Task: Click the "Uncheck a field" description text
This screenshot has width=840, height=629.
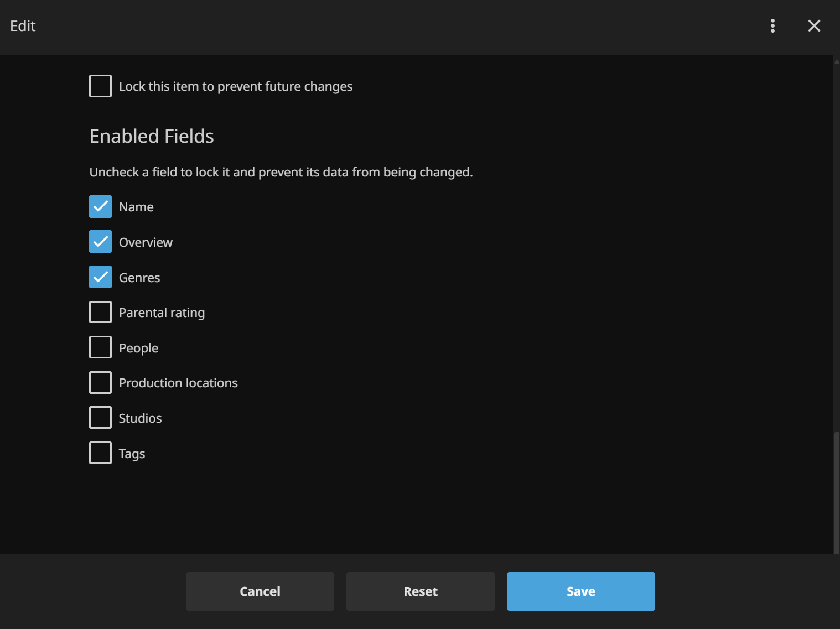Action: click(281, 172)
